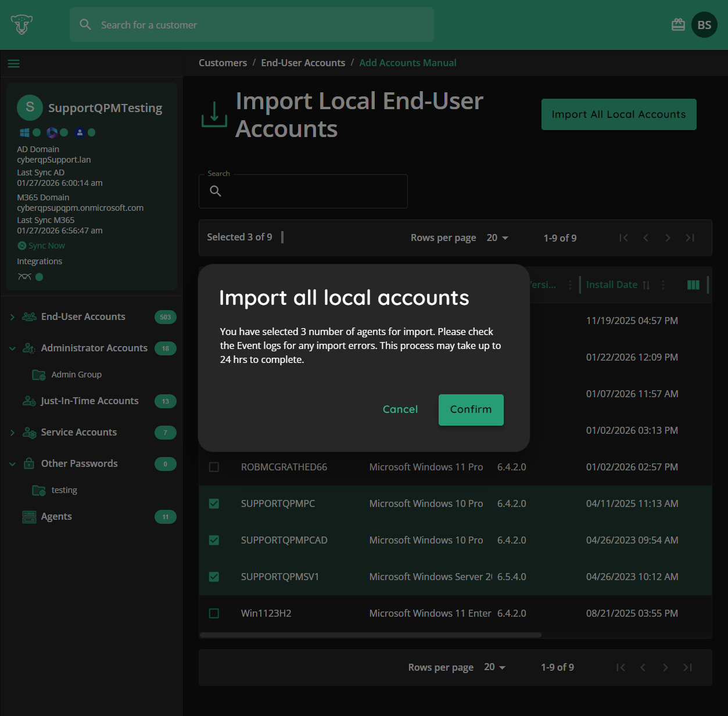Uncheck the SUPPORTQPMPCAD row checkbox
728x716 pixels.
point(214,540)
